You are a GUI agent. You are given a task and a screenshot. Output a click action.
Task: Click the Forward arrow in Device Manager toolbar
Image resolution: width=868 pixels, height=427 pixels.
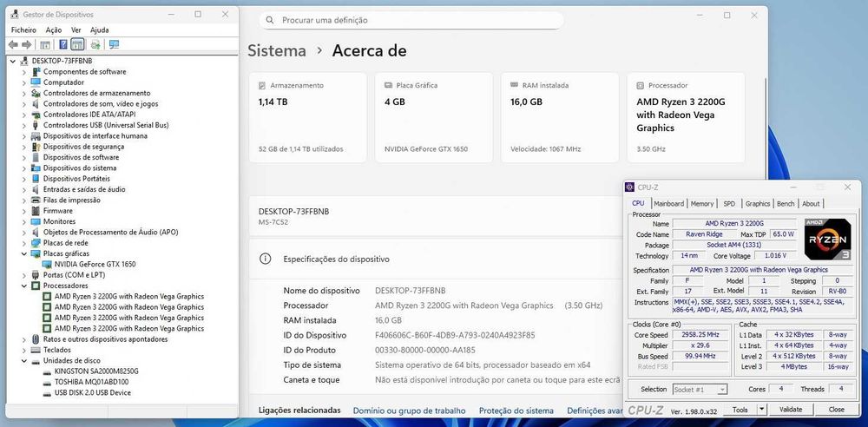pos(27,45)
